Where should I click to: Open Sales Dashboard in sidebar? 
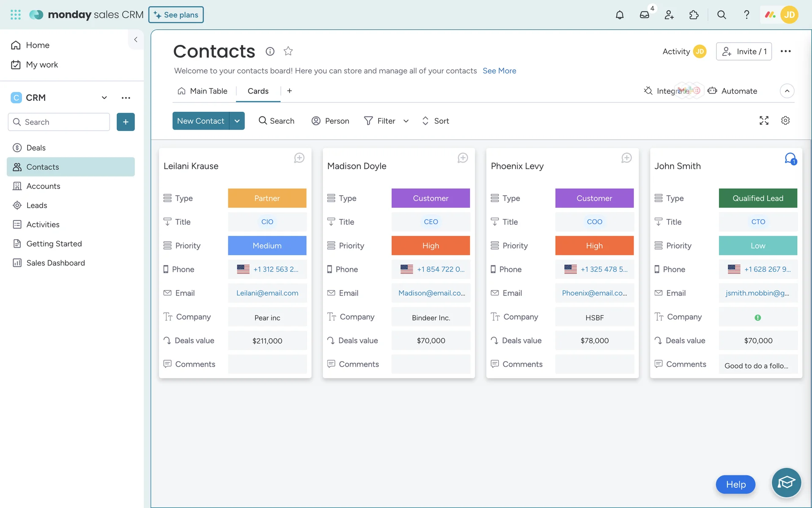coord(55,263)
